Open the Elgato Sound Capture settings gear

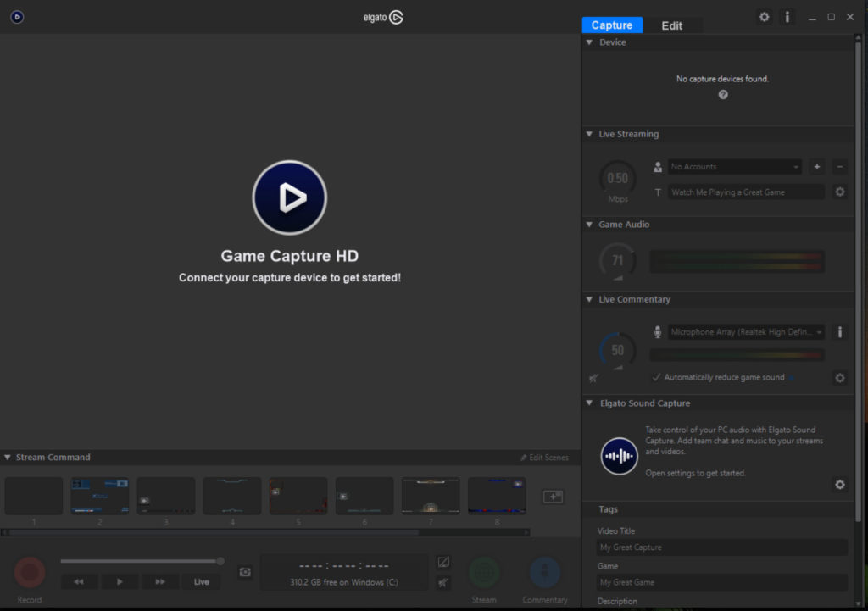[840, 485]
